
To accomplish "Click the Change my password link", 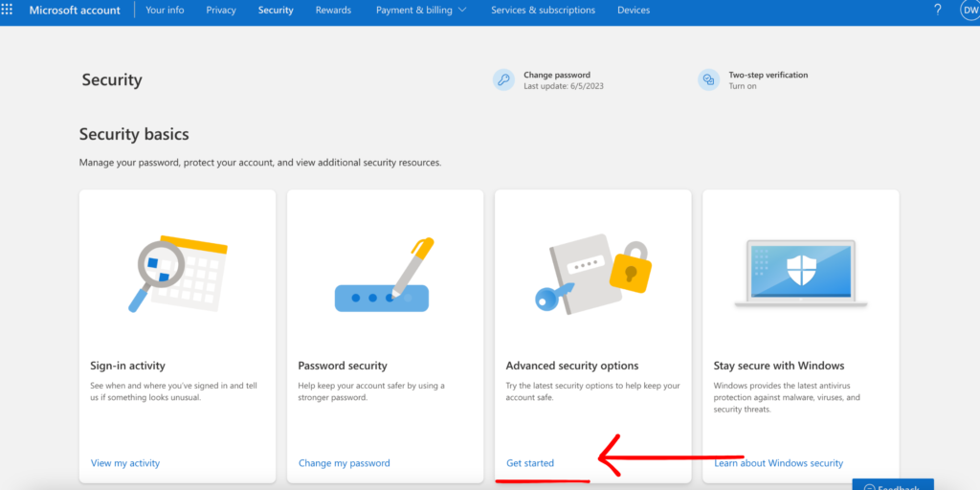I will pyautogui.click(x=345, y=463).
